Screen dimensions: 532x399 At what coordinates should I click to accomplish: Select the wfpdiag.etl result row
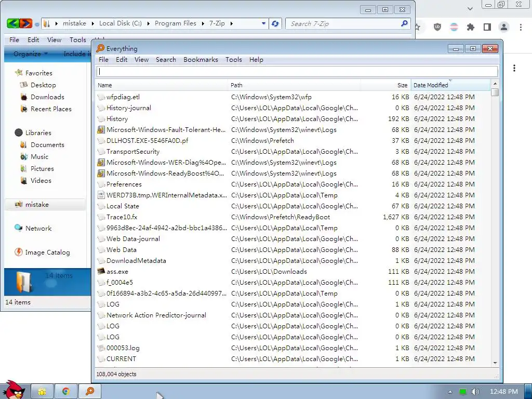point(293,97)
